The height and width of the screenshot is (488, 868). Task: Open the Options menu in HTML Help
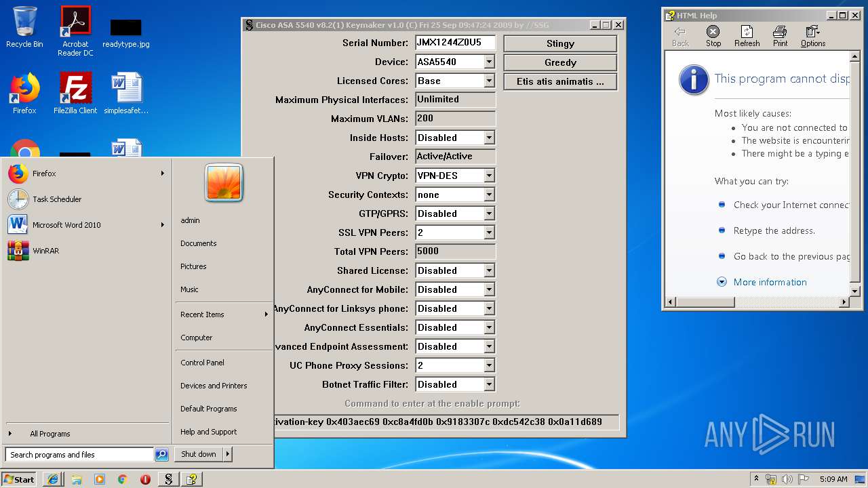812,37
